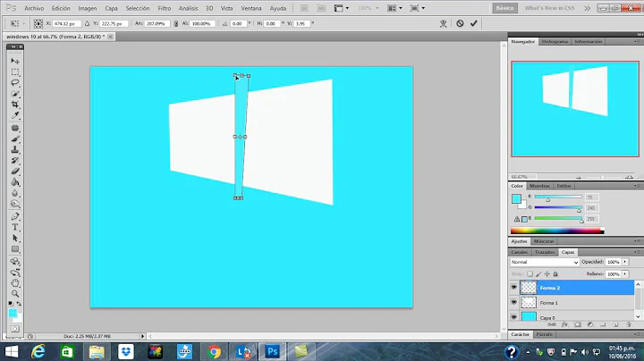Viewport: 644px width, 361px height.
Task: Toggle lock image pixels brush icon
Action: click(x=538, y=273)
